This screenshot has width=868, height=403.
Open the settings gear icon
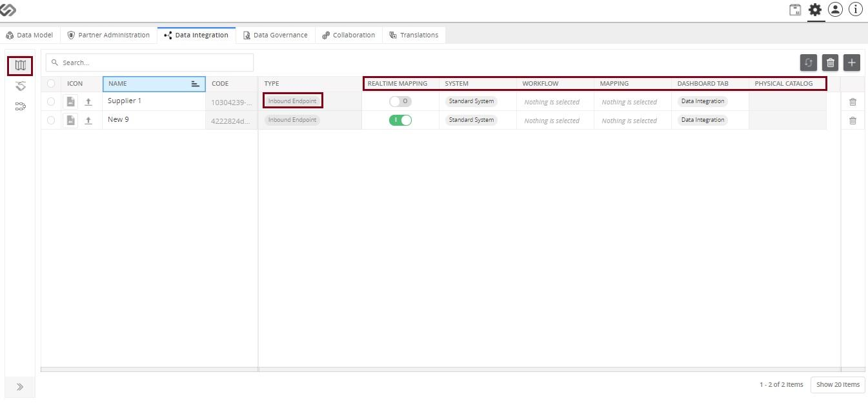click(x=815, y=10)
